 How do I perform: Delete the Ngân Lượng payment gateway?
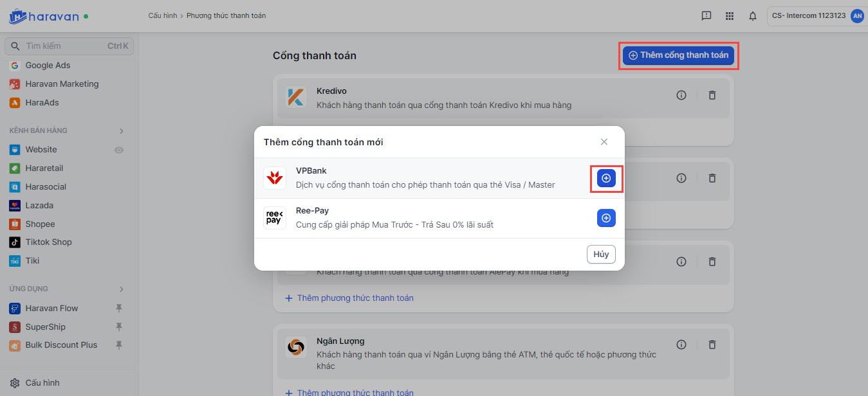point(712,345)
